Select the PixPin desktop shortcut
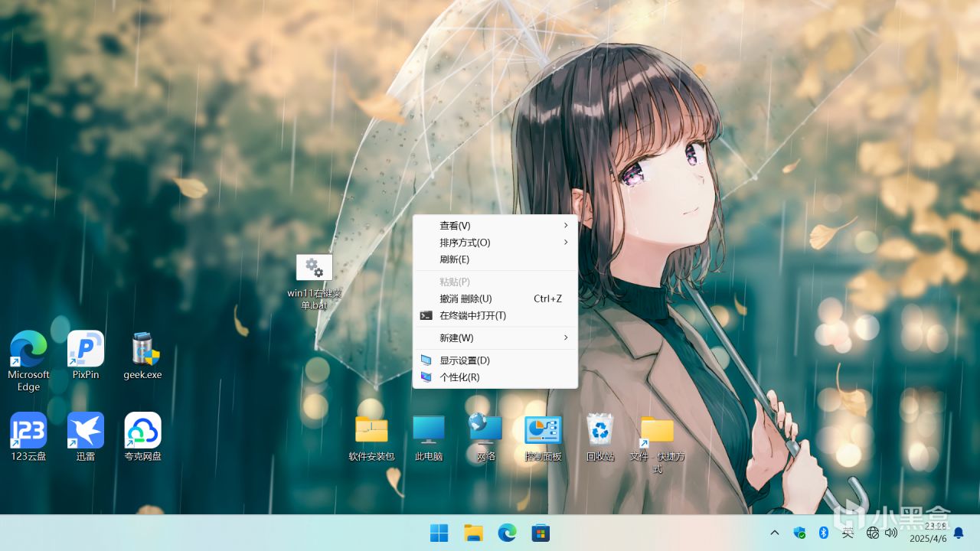 (x=86, y=349)
